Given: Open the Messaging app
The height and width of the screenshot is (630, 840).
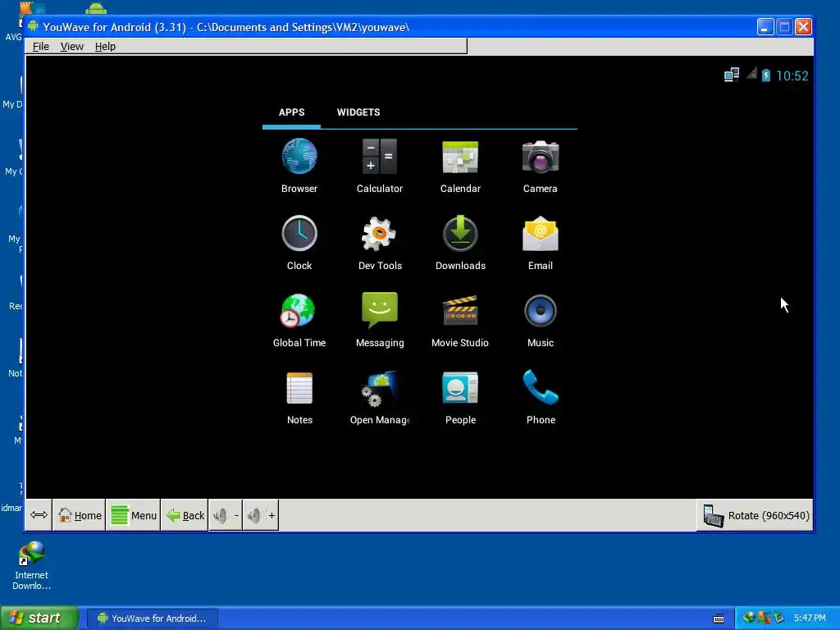Looking at the screenshot, I should click(x=379, y=320).
